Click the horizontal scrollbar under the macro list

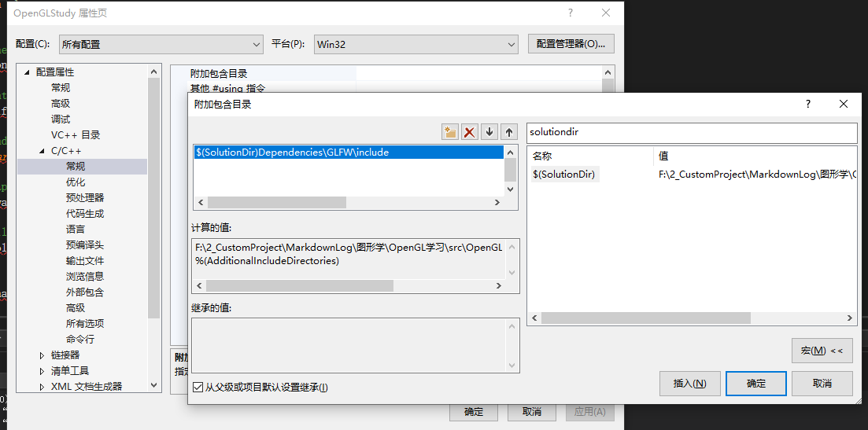pos(645,318)
